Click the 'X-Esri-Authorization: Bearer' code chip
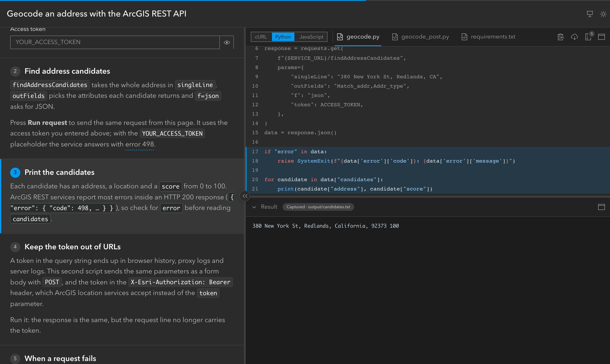The height and width of the screenshot is (364, 610). click(x=180, y=282)
